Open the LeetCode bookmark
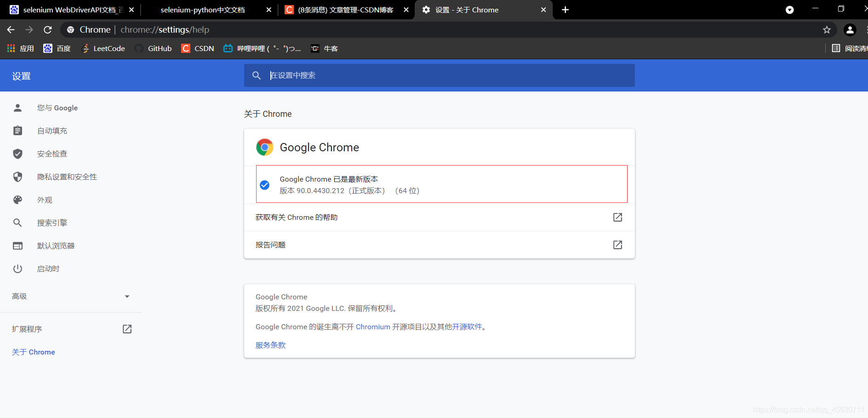Screen dimensions: 868x418 pos(103,48)
